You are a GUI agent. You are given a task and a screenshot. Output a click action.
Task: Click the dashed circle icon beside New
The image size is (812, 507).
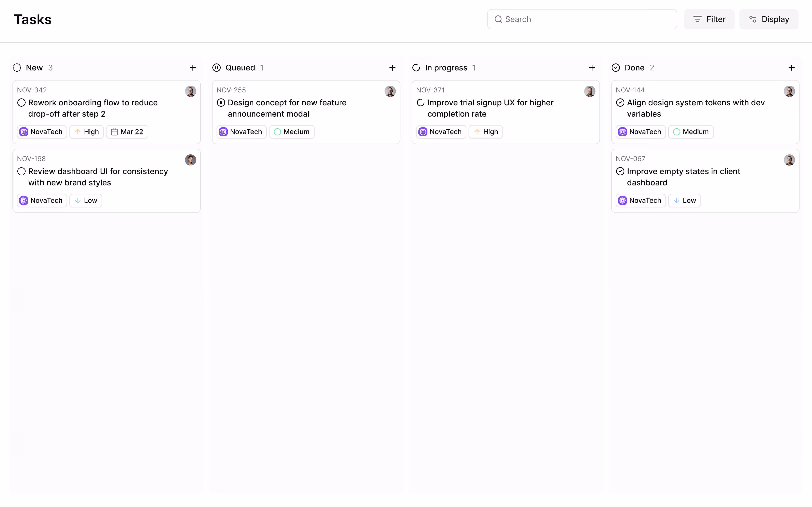coord(17,67)
